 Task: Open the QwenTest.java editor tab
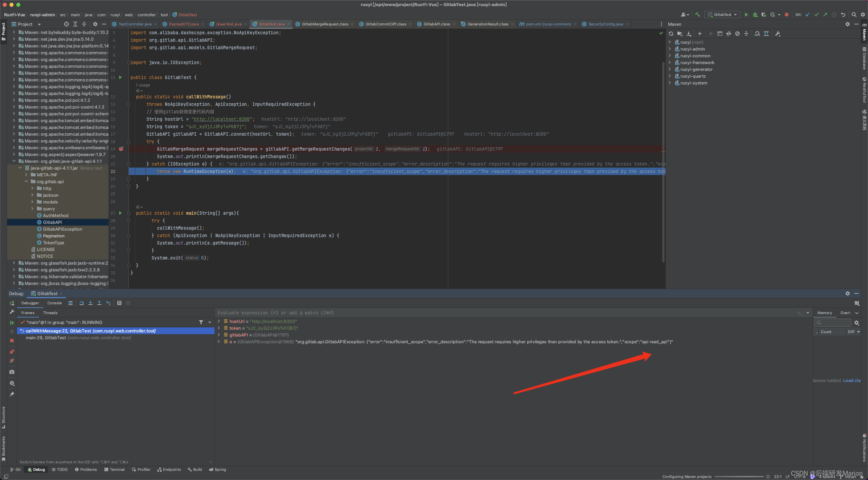229,24
